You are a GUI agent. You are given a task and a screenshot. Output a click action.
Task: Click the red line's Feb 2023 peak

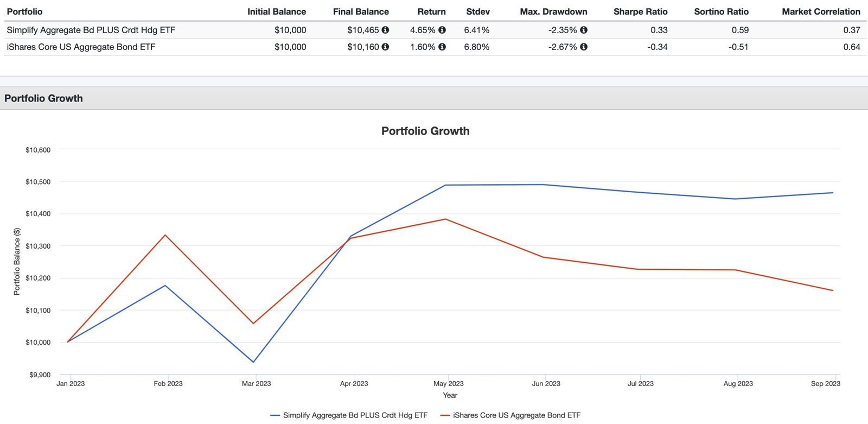[165, 235]
